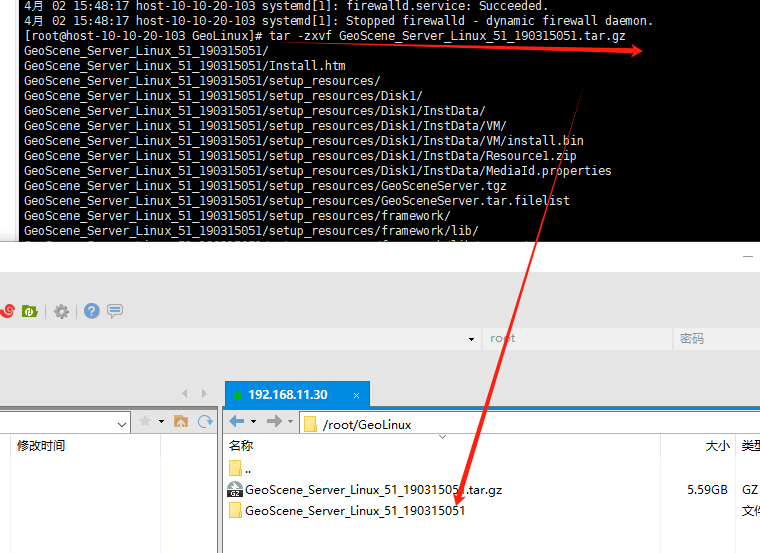The height and width of the screenshot is (553, 760).
Task: Click the GZ archive file icon
Action: pyautogui.click(x=235, y=489)
